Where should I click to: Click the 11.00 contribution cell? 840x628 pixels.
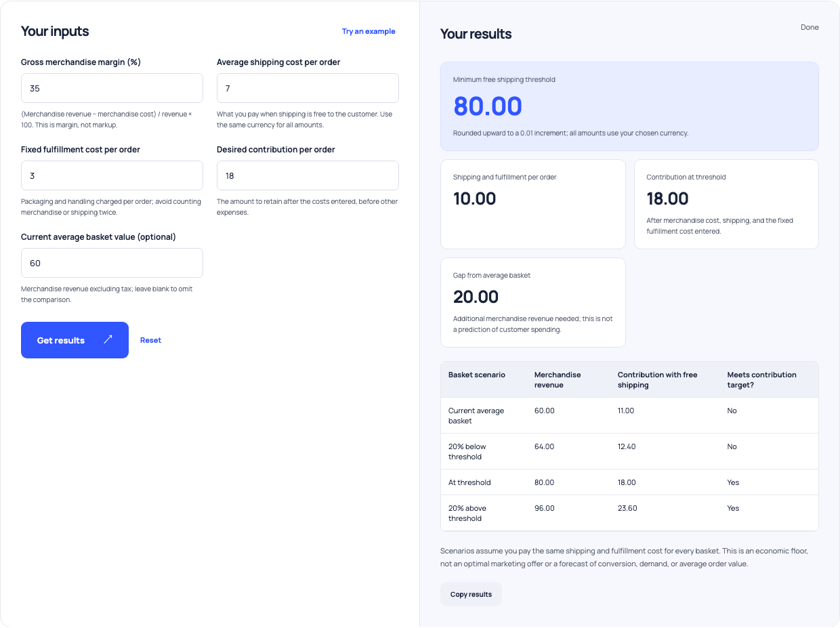[x=626, y=411]
